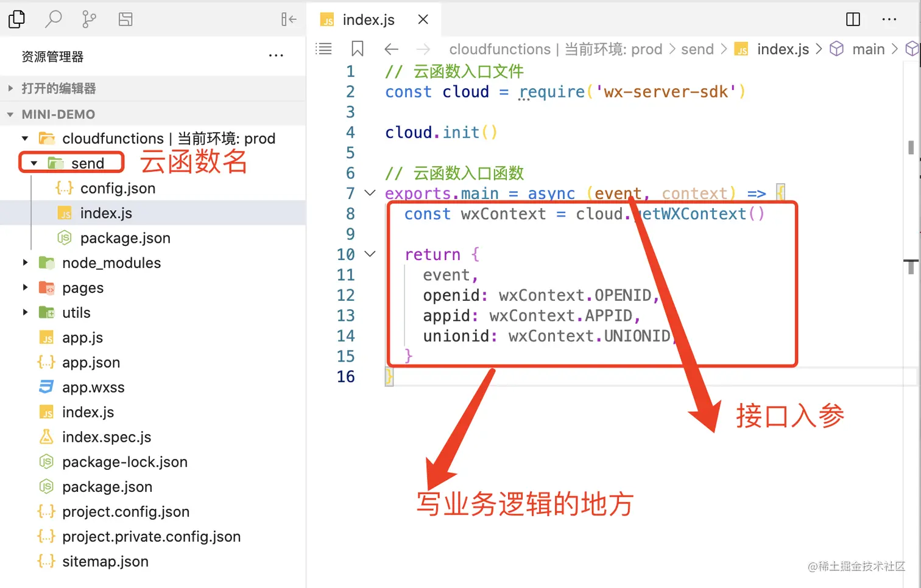Click the send breadcrumb
This screenshot has width=921, height=588.
[x=697, y=49]
